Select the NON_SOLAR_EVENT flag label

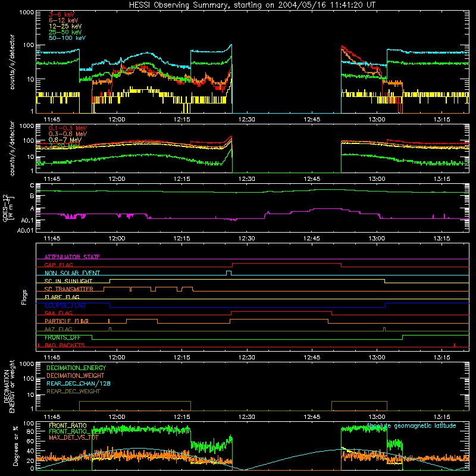72,273
